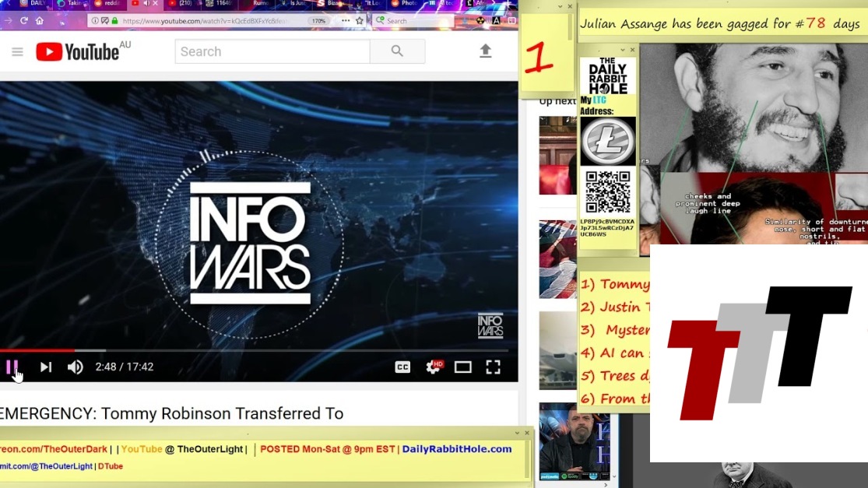This screenshot has width=868, height=488.
Task: Toggle theater mode view
Action: point(463,367)
